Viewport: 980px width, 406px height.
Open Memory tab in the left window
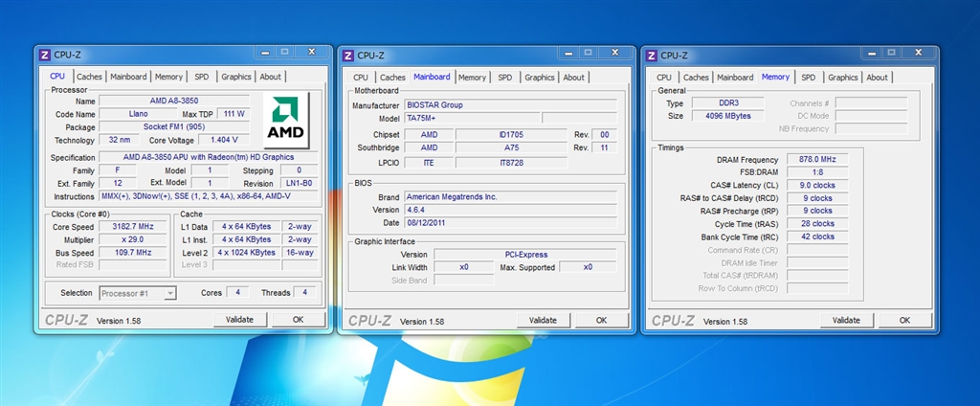coord(168,77)
